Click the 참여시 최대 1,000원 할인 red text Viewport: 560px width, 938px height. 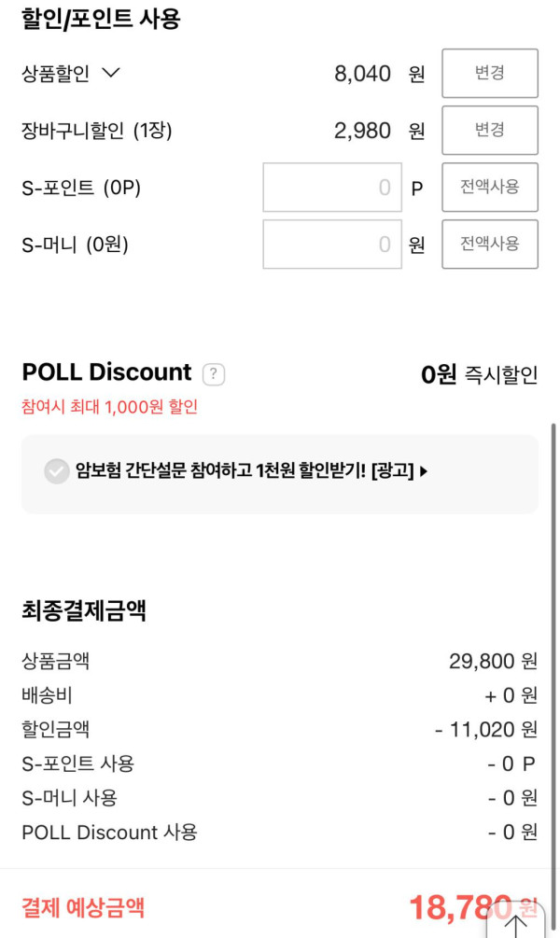point(109,407)
